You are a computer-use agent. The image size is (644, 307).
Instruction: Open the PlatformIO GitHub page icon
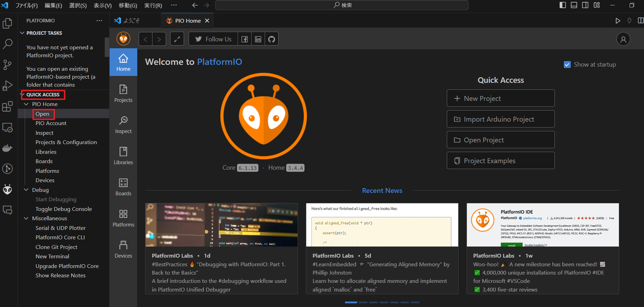tap(272, 39)
